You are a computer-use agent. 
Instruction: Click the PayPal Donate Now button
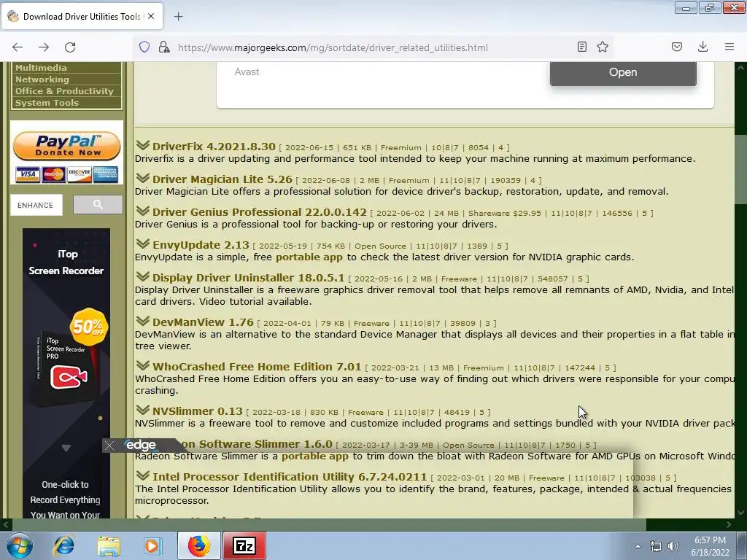[x=66, y=146]
